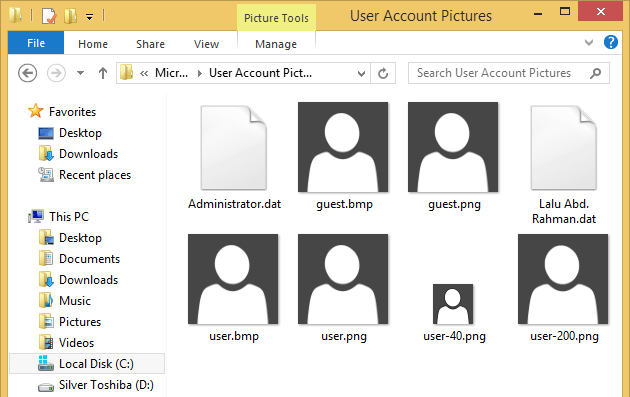This screenshot has height=397, width=630.
Task: Switch to the Home ribbon tab
Action: pos(93,44)
